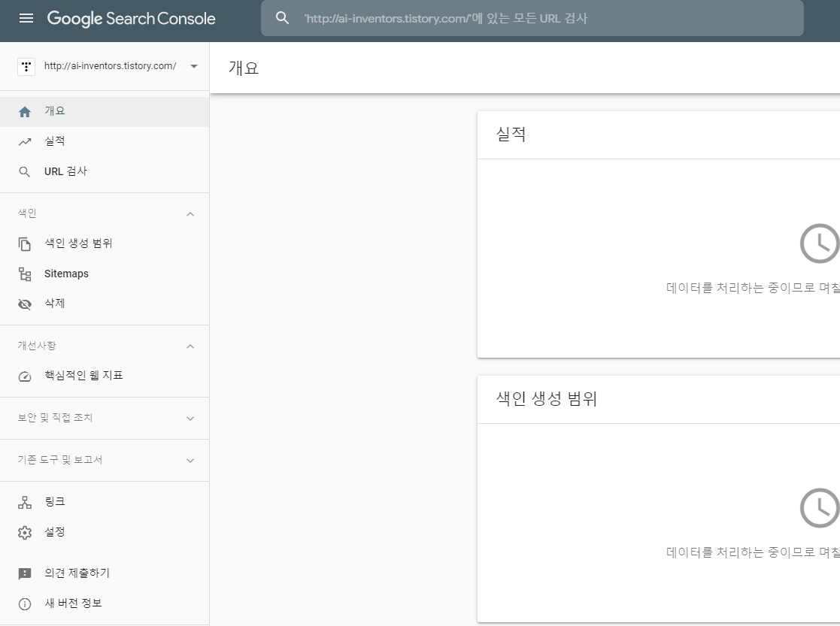
Task: Click the clock icon in 실적 card
Action: pos(820,243)
